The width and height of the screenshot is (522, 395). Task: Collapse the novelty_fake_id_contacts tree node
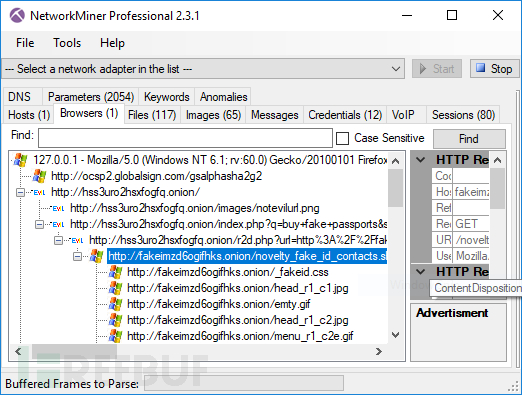[x=77, y=256]
